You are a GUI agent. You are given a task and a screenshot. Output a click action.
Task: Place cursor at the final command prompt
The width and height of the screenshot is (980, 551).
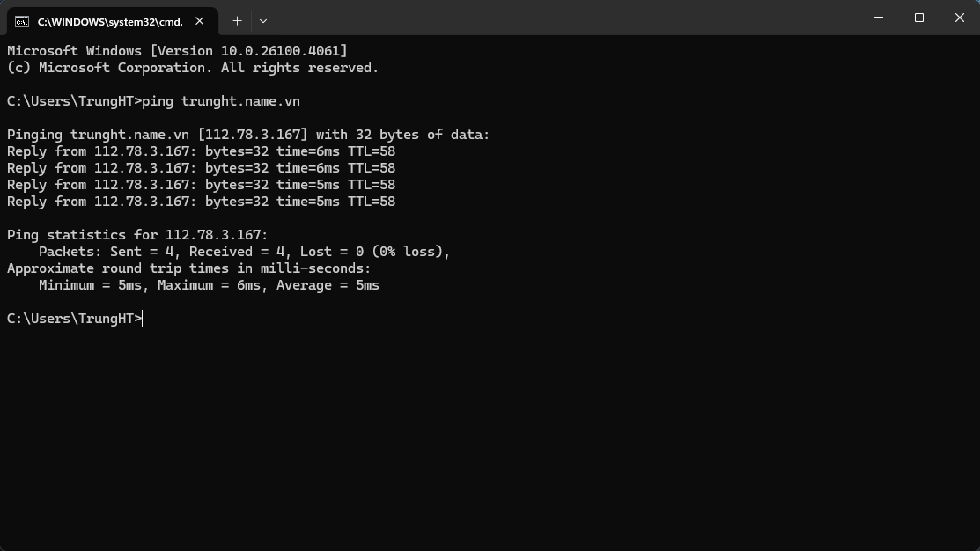click(142, 319)
